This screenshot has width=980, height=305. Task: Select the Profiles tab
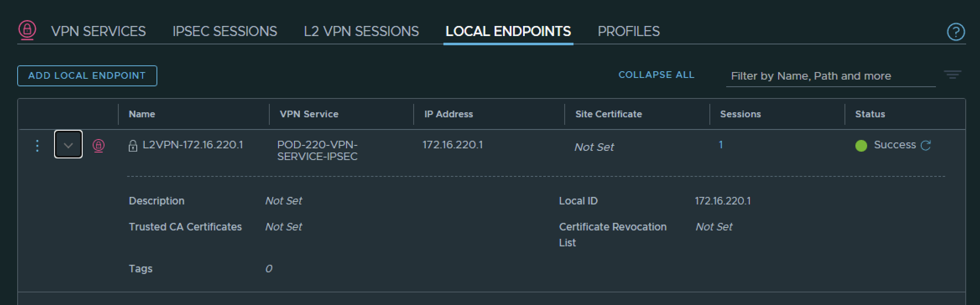pos(628,31)
